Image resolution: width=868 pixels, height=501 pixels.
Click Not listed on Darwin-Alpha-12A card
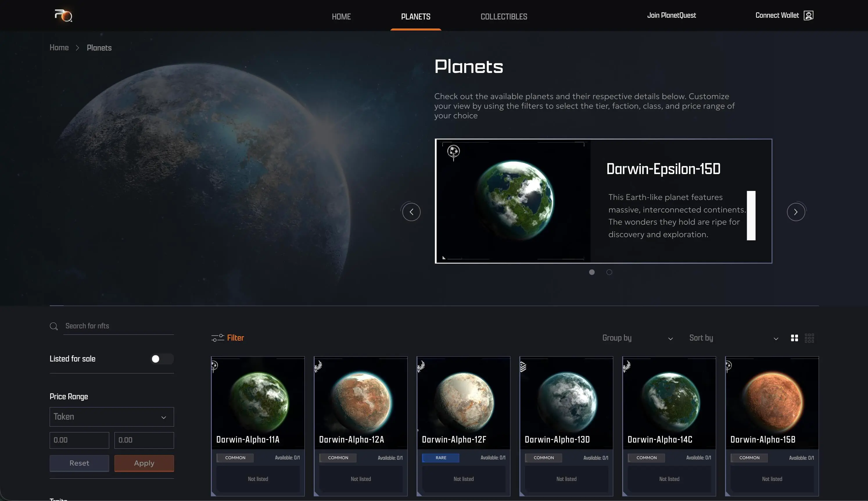coord(361,479)
